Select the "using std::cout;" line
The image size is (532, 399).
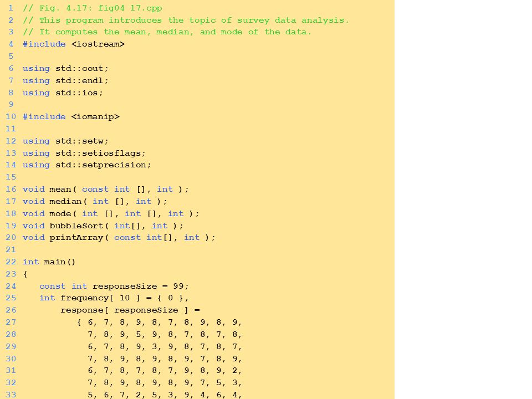65,69
